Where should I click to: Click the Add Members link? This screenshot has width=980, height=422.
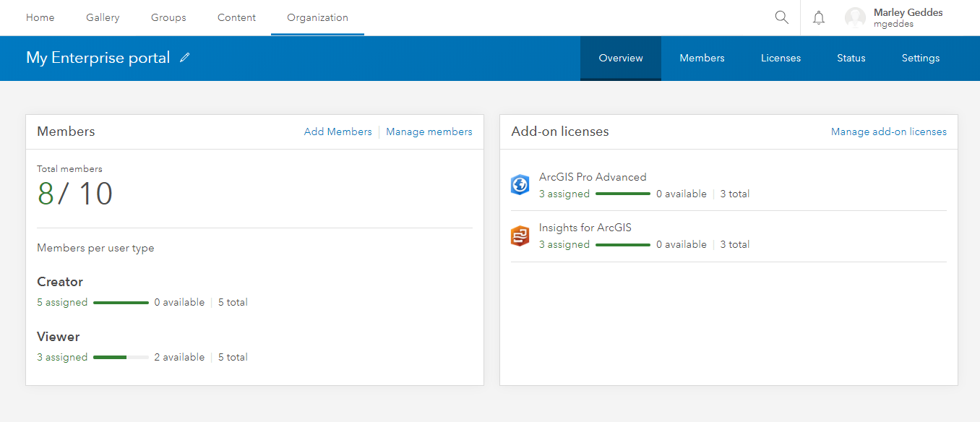coord(338,132)
